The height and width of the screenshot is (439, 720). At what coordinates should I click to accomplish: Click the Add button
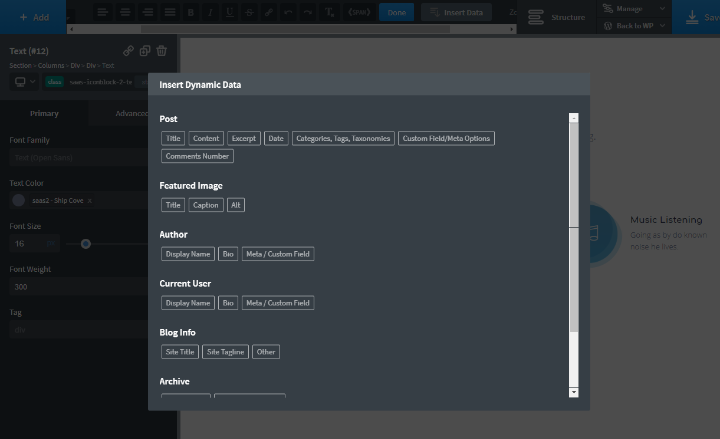[33, 17]
